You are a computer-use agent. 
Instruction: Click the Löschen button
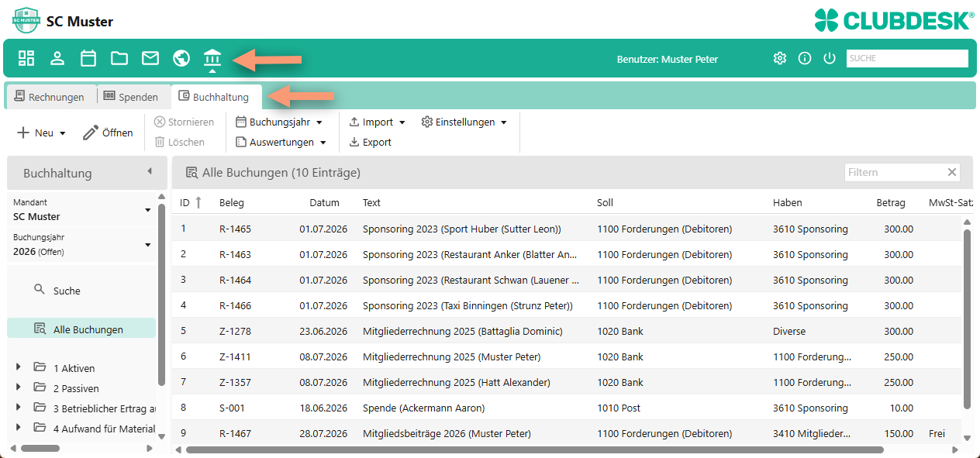point(180,142)
